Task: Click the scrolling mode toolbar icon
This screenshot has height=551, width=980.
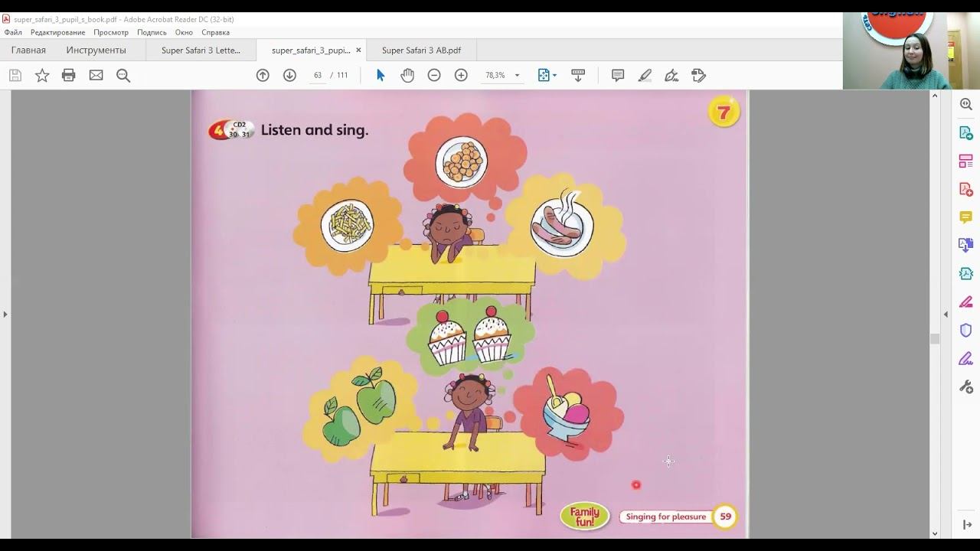Action: click(x=578, y=75)
